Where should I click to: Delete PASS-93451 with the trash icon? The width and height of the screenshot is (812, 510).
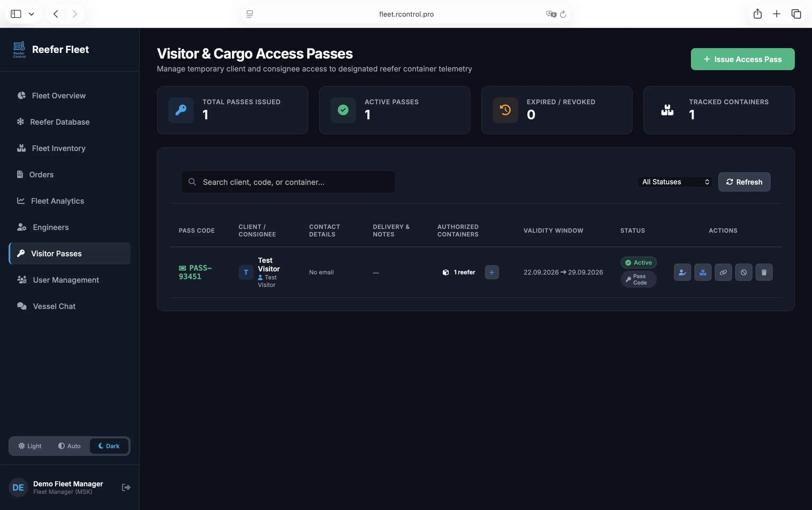[x=764, y=272]
